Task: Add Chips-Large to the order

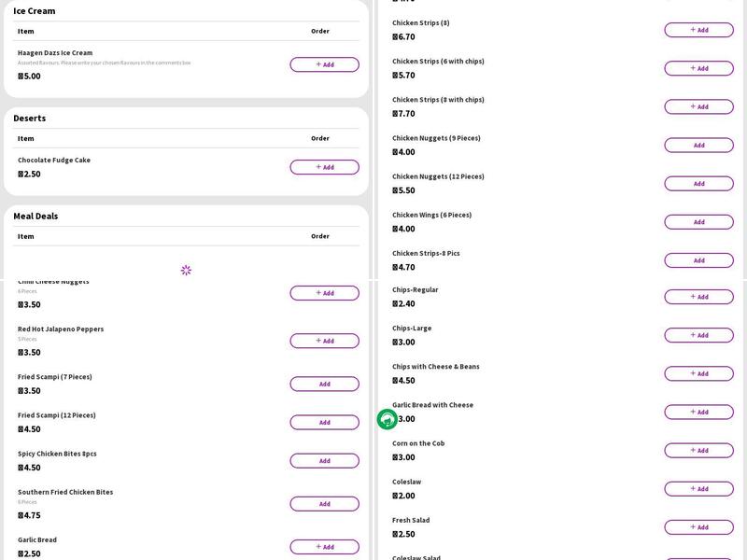Action: click(698, 335)
